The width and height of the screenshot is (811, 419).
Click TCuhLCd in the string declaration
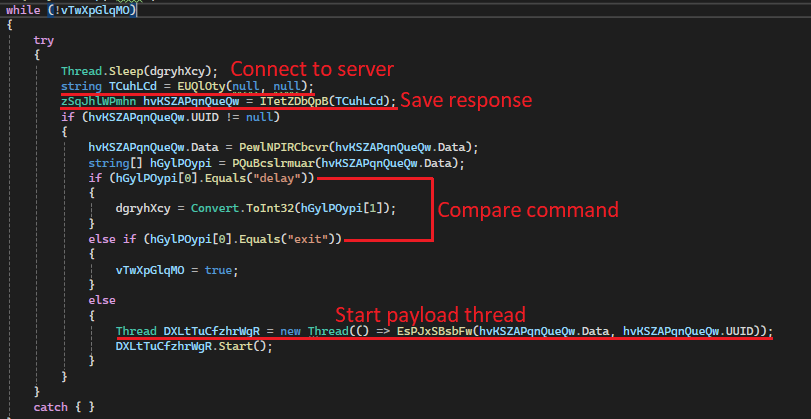coord(132,86)
